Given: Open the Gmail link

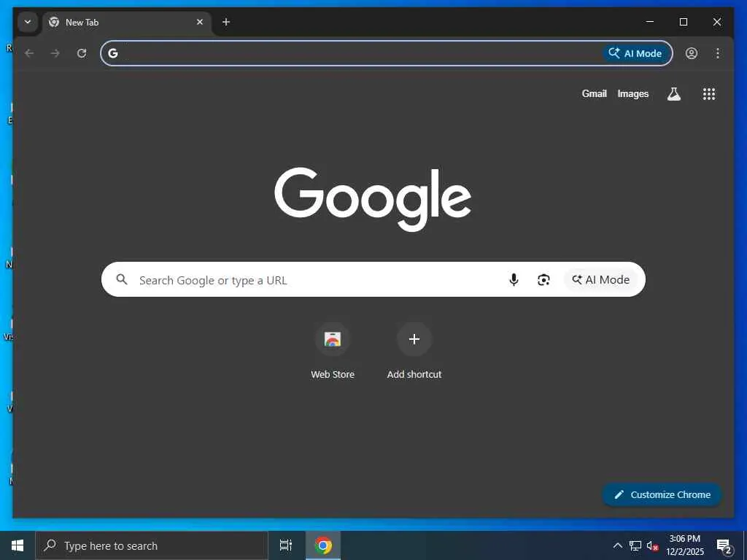Looking at the screenshot, I should [x=594, y=94].
